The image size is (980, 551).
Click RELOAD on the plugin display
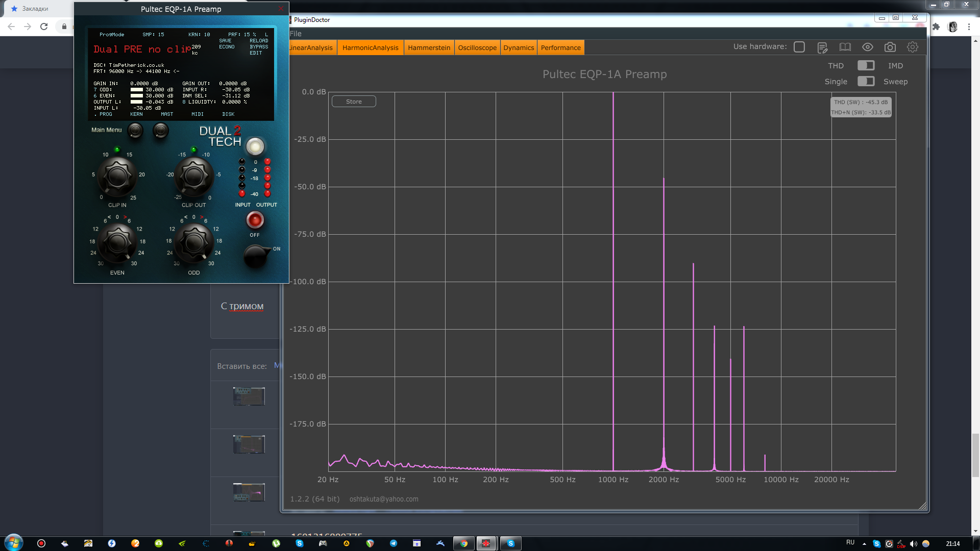pos(259,41)
